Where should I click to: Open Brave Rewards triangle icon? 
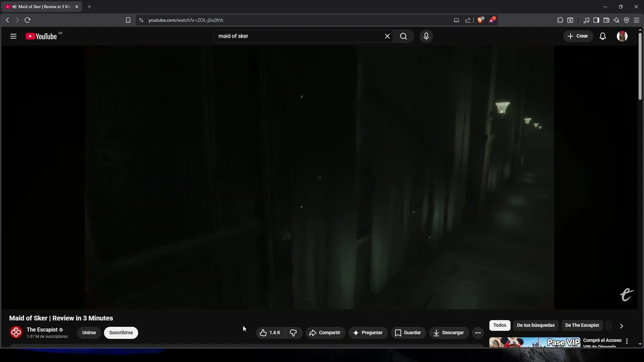click(492, 20)
